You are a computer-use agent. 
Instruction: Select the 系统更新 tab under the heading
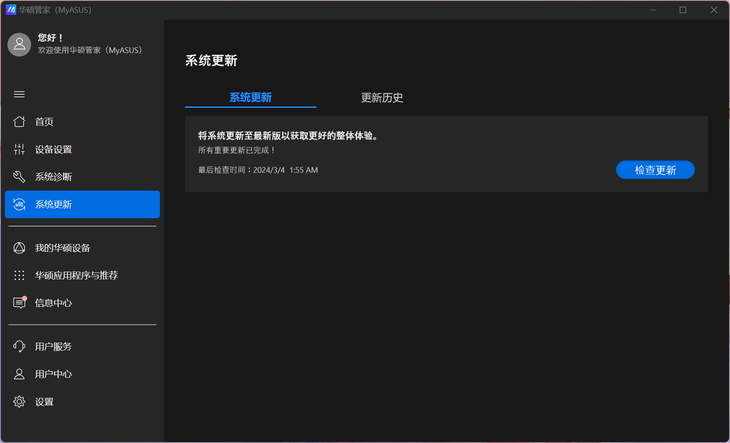pos(250,98)
